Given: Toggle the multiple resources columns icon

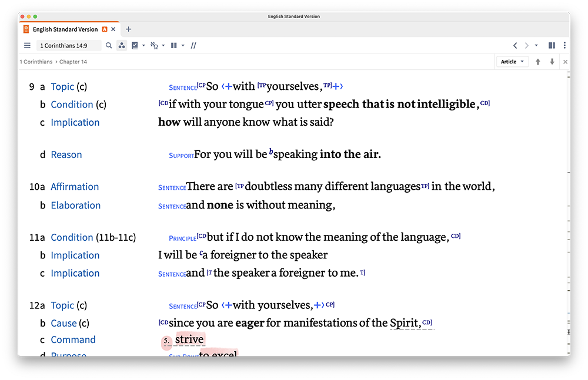Looking at the screenshot, I should click(x=174, y=46).
